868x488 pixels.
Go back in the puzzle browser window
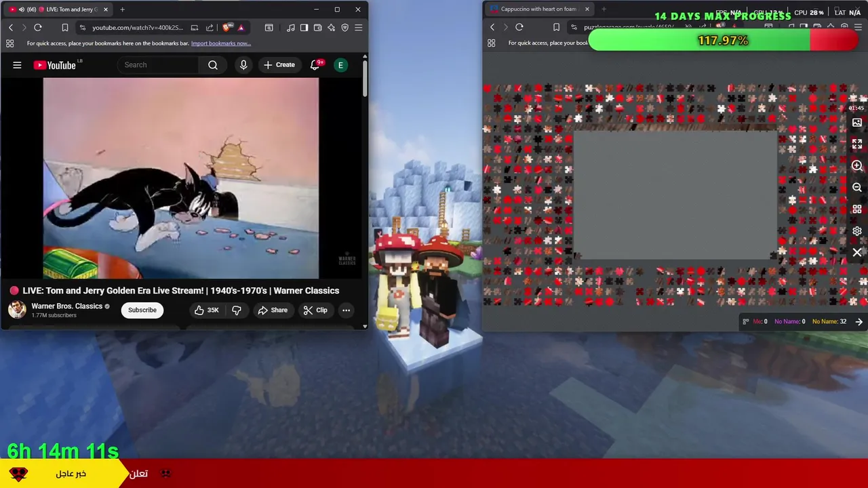point(492,28)
